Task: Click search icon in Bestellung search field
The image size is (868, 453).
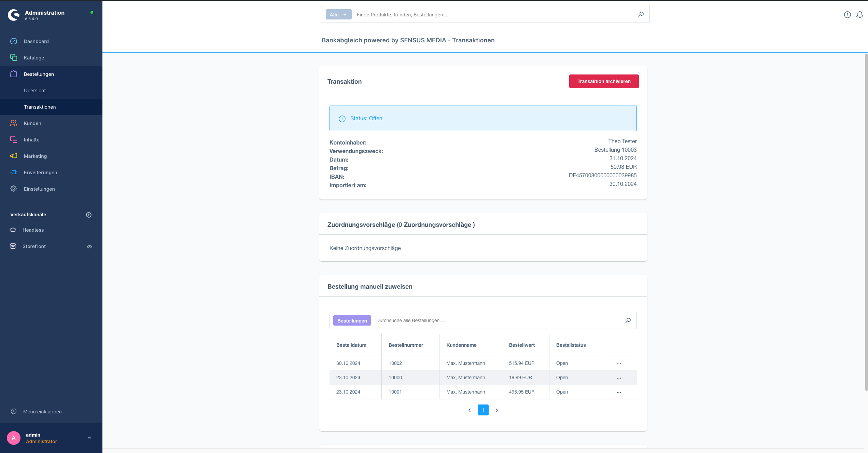Action: [628, 320]
